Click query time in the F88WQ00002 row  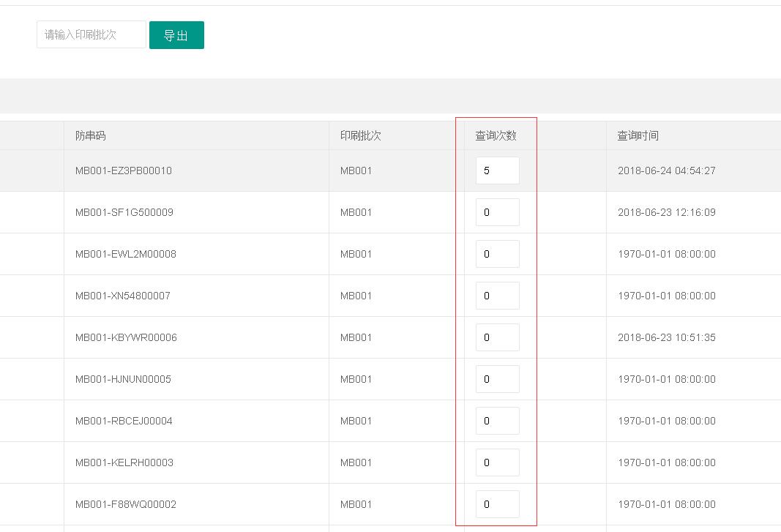pos(666,504)
